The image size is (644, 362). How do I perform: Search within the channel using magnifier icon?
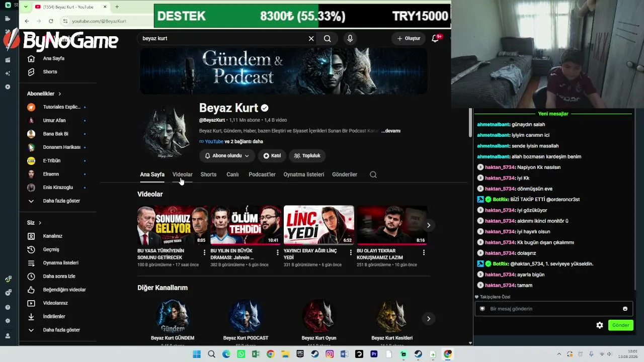click(x=373, y=174)
